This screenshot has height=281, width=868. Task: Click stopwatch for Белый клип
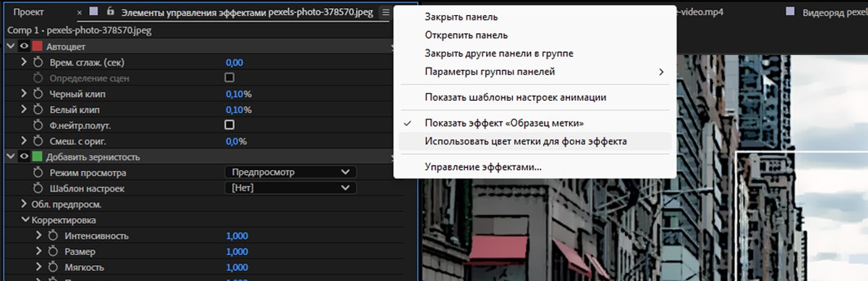tap(39, 110)
